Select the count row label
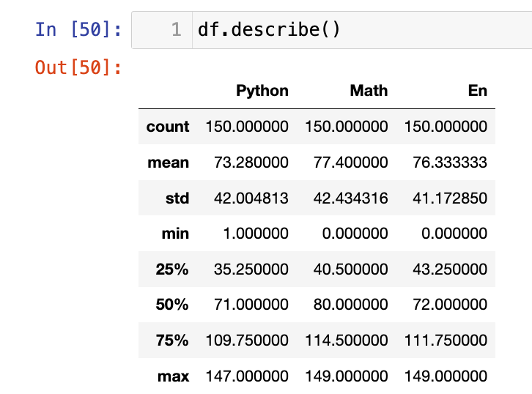 pos(168,127)
